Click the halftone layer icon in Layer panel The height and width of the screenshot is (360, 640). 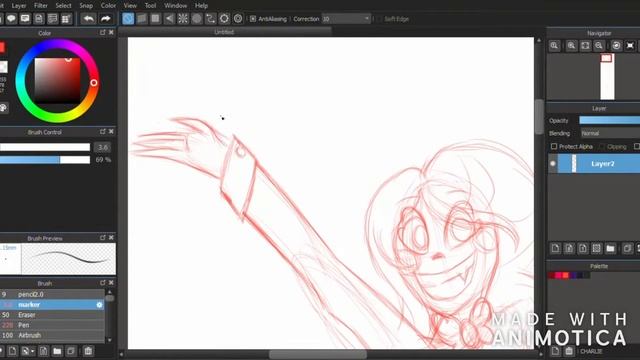(x=597, y=248)
